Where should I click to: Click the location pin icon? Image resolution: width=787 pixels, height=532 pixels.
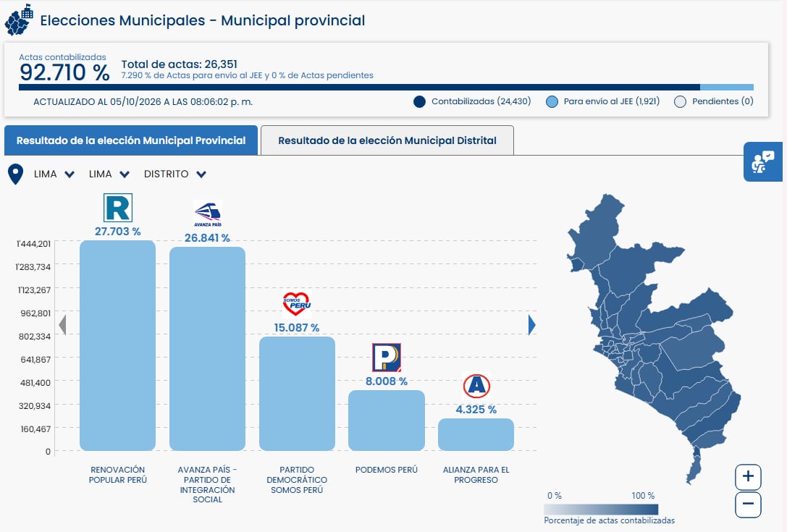click(15, 174)
